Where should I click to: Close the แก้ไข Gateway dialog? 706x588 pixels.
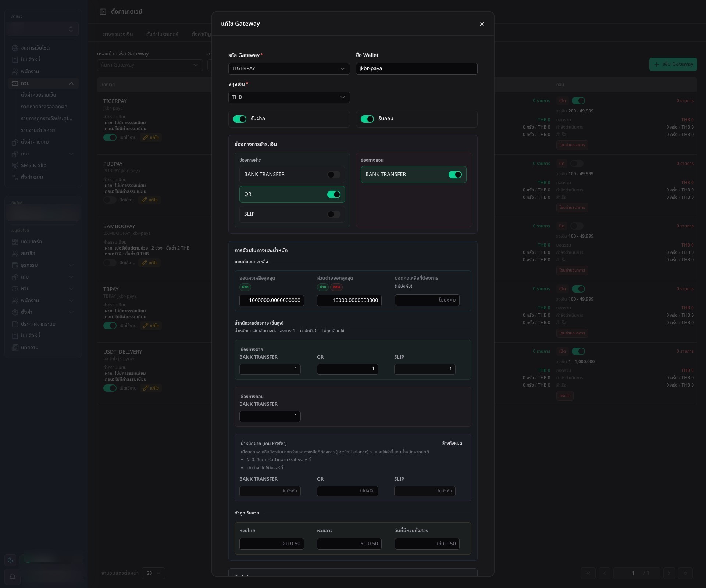pos(482,24)
